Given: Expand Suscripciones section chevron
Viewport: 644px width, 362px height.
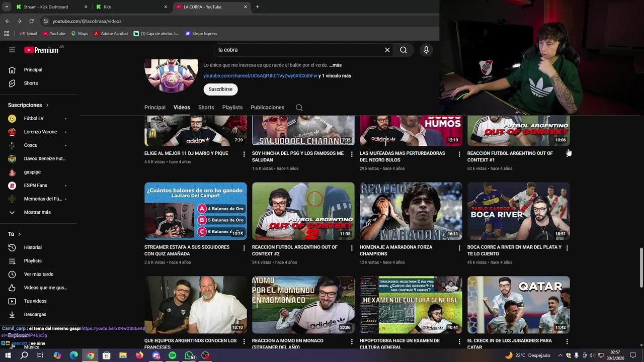Looking at the screenshot, I should click(47, 105).
